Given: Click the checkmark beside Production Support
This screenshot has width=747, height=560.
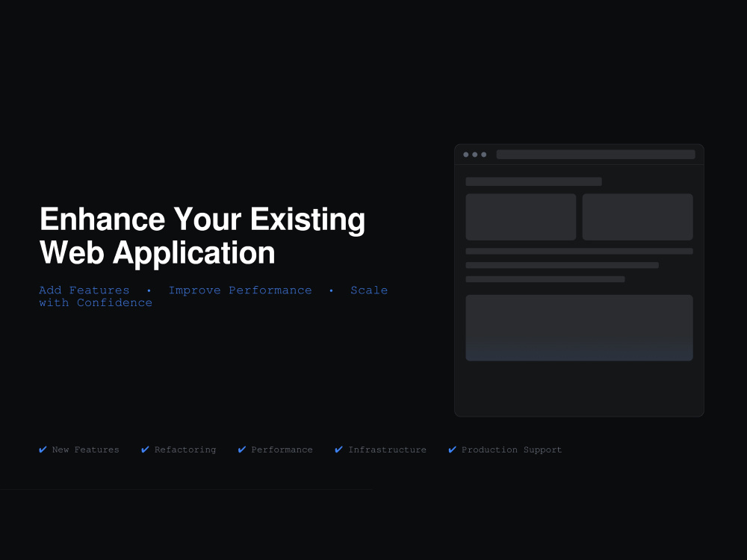Looking at the screenshot, I should pyautogui.click(x=453, y=449).
